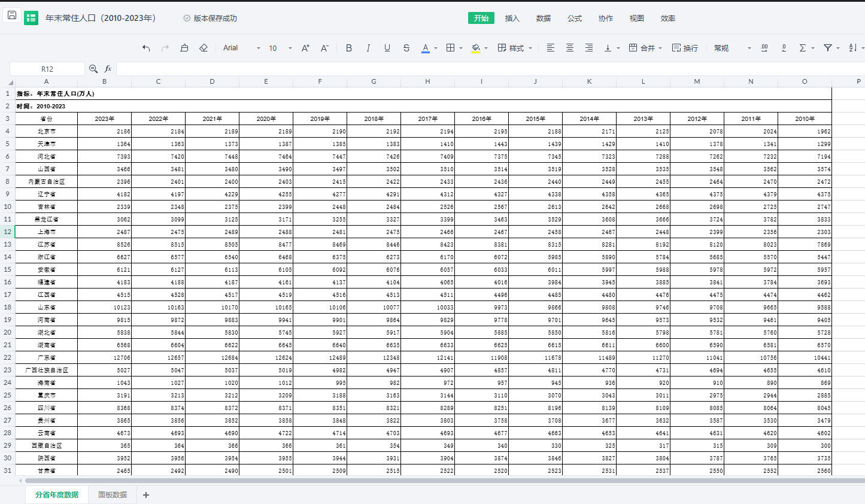Click the save document icon

[x=12, y=16]
